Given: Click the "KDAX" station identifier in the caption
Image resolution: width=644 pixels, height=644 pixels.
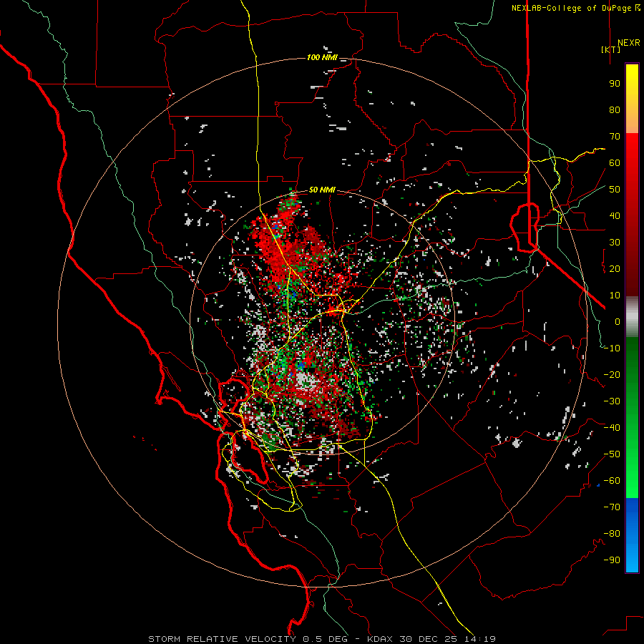Looking at the screenshot, I should point(379,639).
